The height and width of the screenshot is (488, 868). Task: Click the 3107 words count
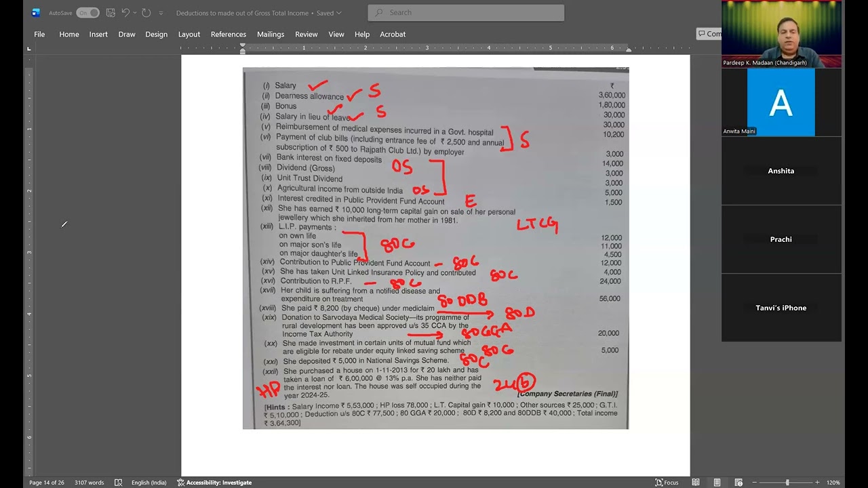coord(89,483)
